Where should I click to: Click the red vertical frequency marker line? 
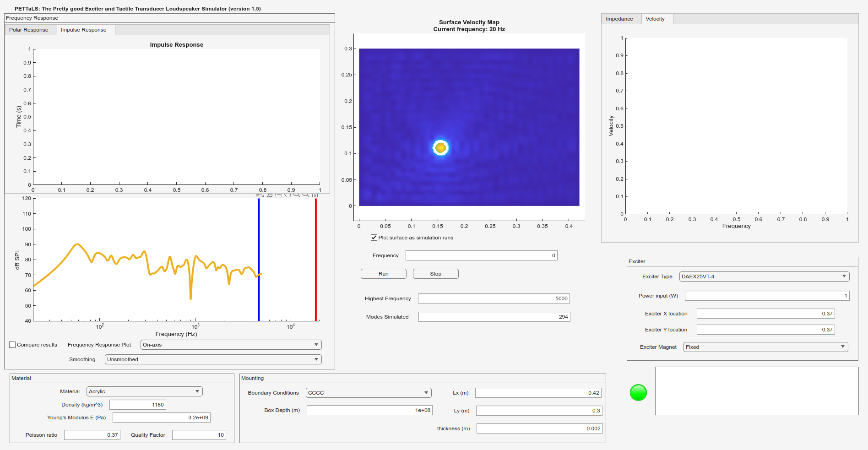315,260
